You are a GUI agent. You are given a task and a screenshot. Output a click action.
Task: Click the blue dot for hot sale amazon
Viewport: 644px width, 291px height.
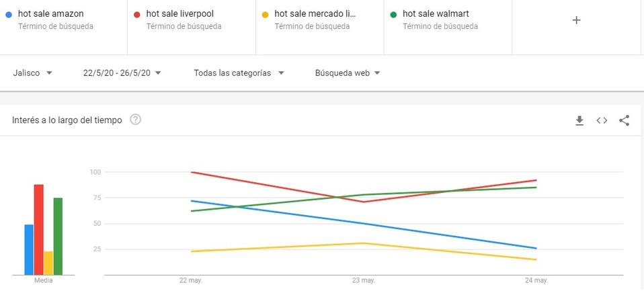point(9,14)
